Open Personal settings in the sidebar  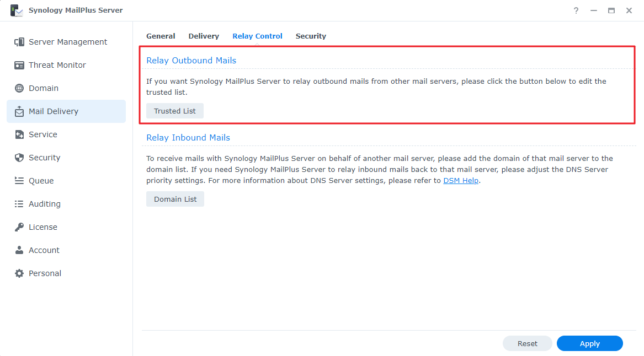click(66, 273)
